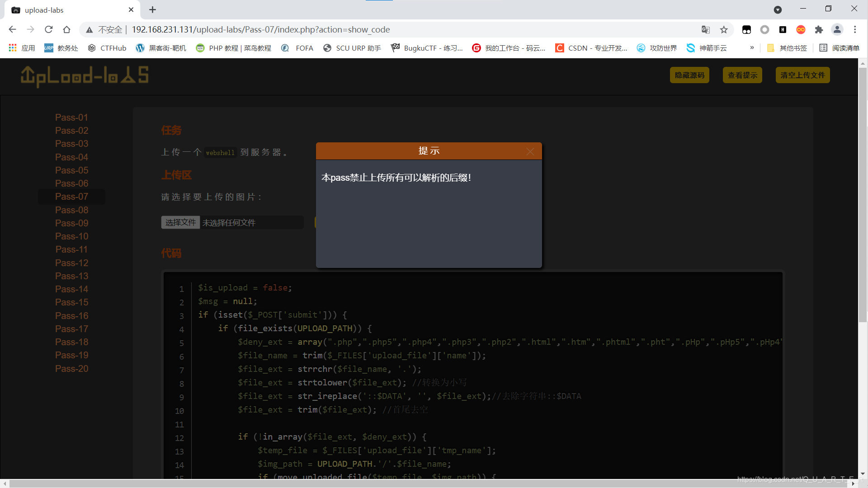Close the upload-labs tab
868x488 pixels.
point(131,9)
